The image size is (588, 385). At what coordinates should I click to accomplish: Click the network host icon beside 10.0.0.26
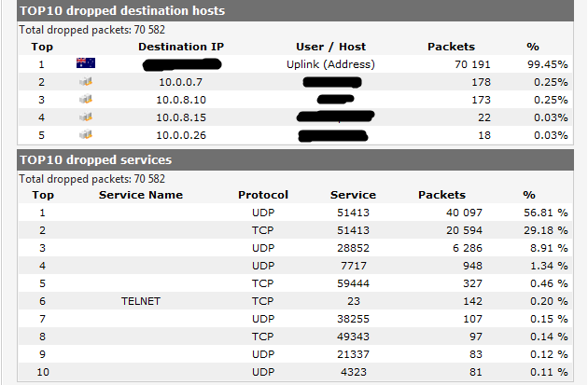pyautogui.click(x=86, y=134)
